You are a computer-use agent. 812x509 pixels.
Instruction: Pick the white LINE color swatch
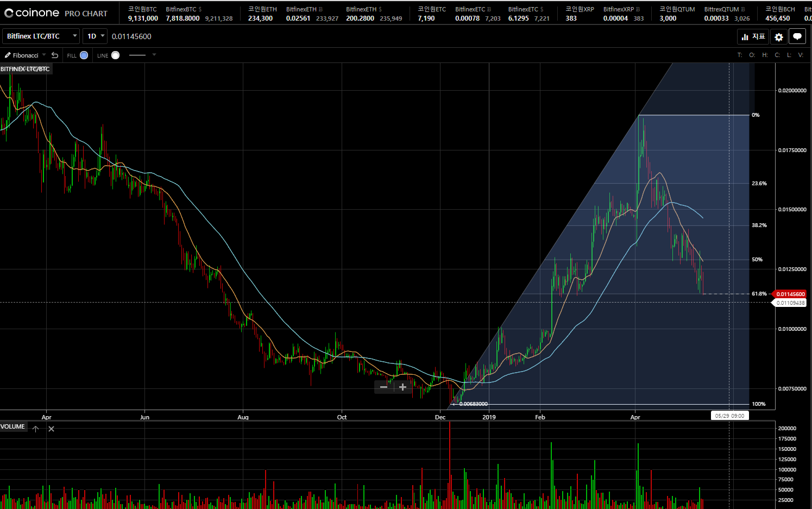coord(115,55)
